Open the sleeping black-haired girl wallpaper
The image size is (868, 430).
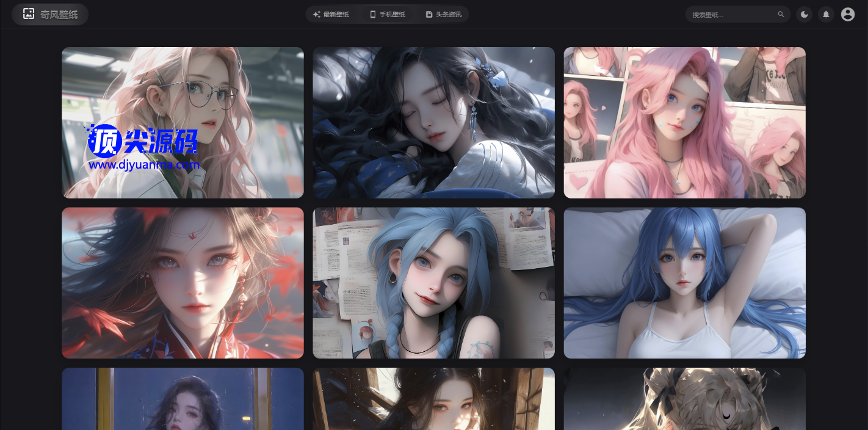tap(433, 122)
